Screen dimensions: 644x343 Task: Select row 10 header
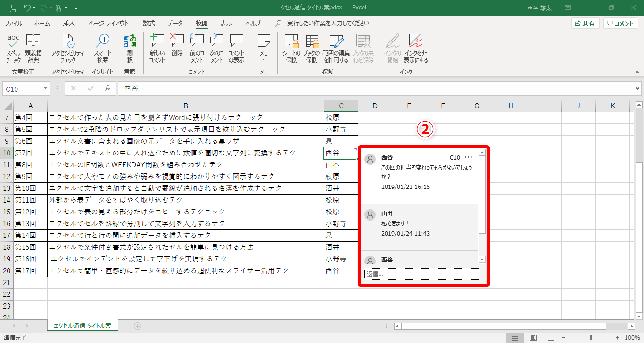[x=7, y=153]
